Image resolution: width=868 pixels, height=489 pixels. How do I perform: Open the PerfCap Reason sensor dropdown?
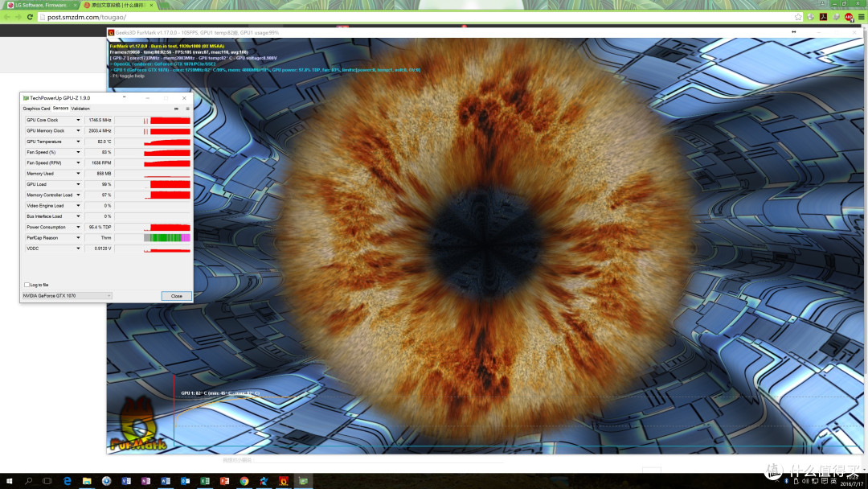coord(78,238)
